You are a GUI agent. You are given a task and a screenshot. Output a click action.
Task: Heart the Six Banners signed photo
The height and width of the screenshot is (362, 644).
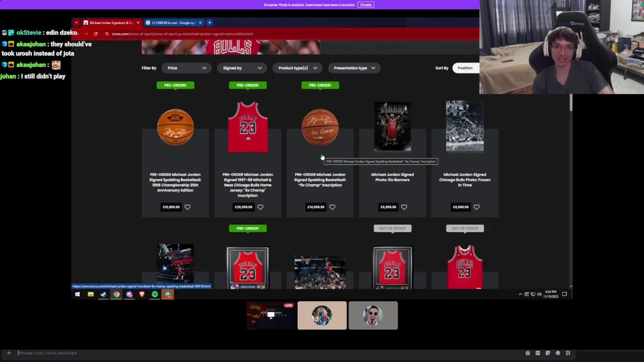pos(404,207)
